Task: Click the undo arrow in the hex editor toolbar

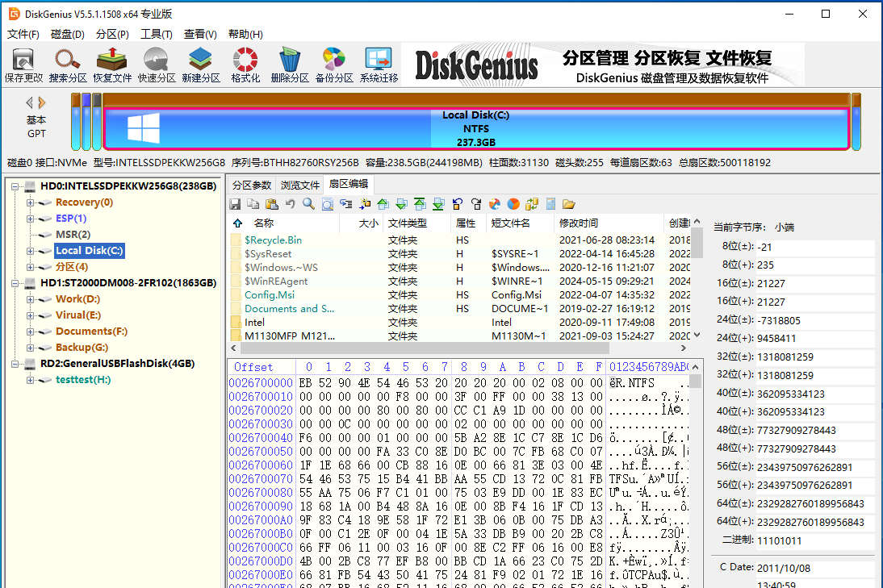Action: pyautogui.click(x=290, y=204)
